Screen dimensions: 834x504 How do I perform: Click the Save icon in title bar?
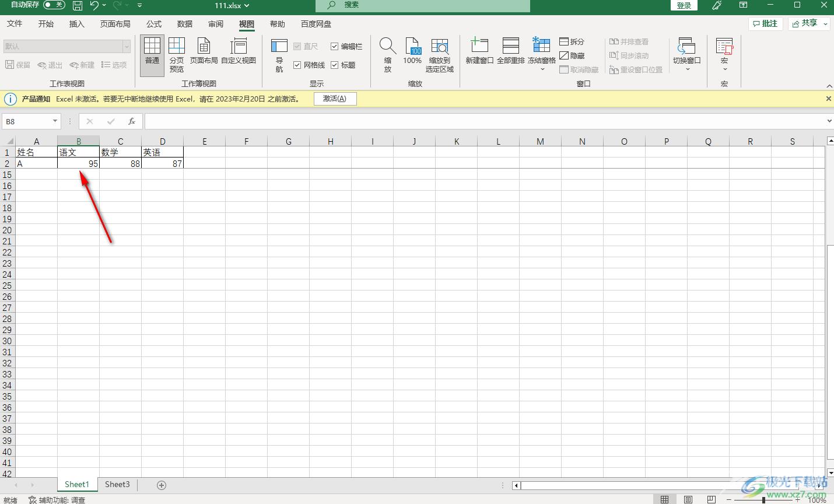(78, 5)
